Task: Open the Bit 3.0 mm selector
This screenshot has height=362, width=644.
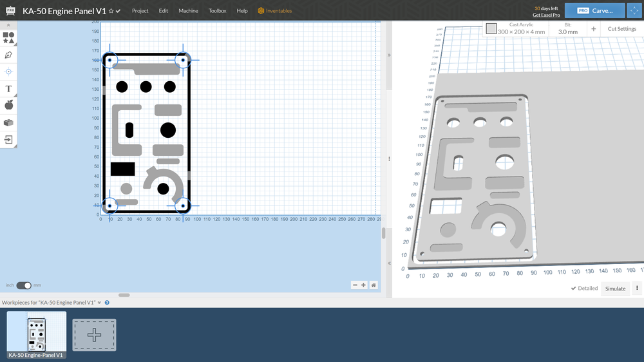Action: point(567,29)
